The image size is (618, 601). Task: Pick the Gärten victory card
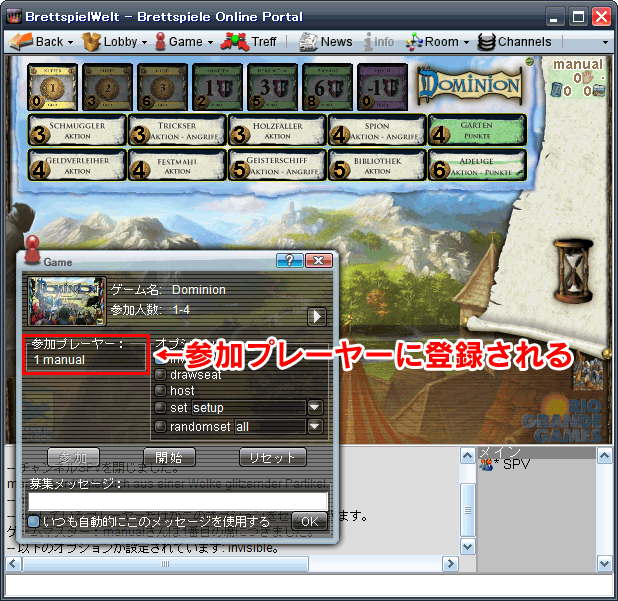click(x=477, y=130)
